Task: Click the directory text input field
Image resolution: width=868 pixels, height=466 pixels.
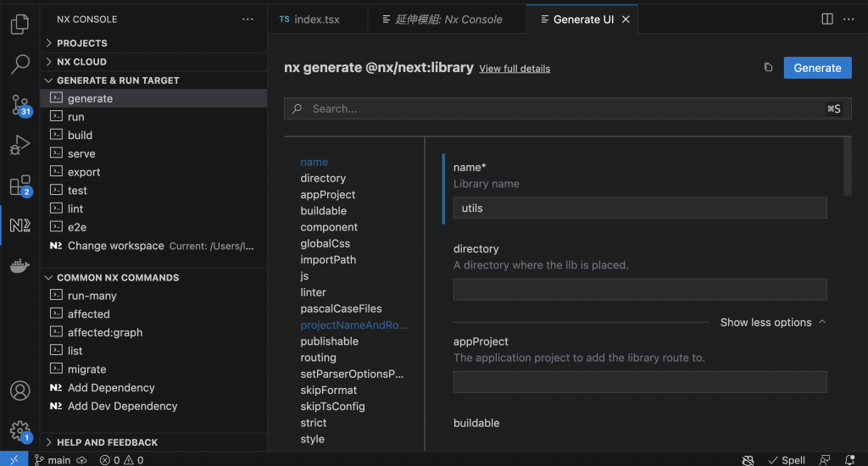Action: [639, 290]
